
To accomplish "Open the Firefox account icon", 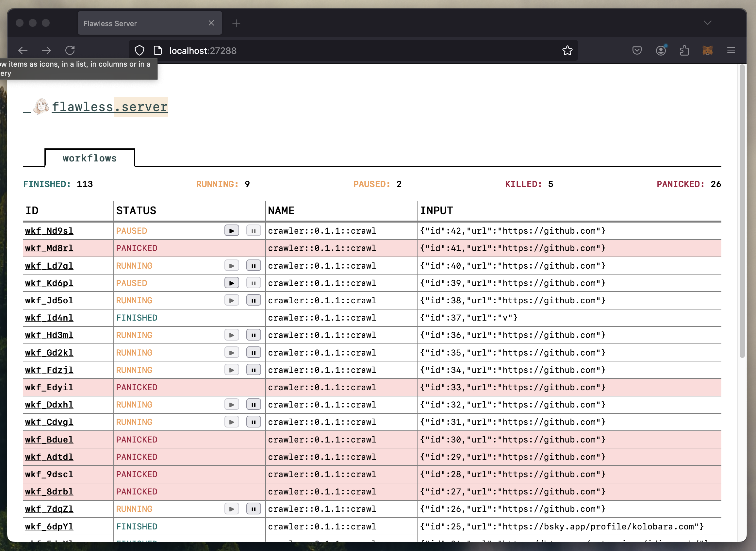I will (x=661, y=50).
